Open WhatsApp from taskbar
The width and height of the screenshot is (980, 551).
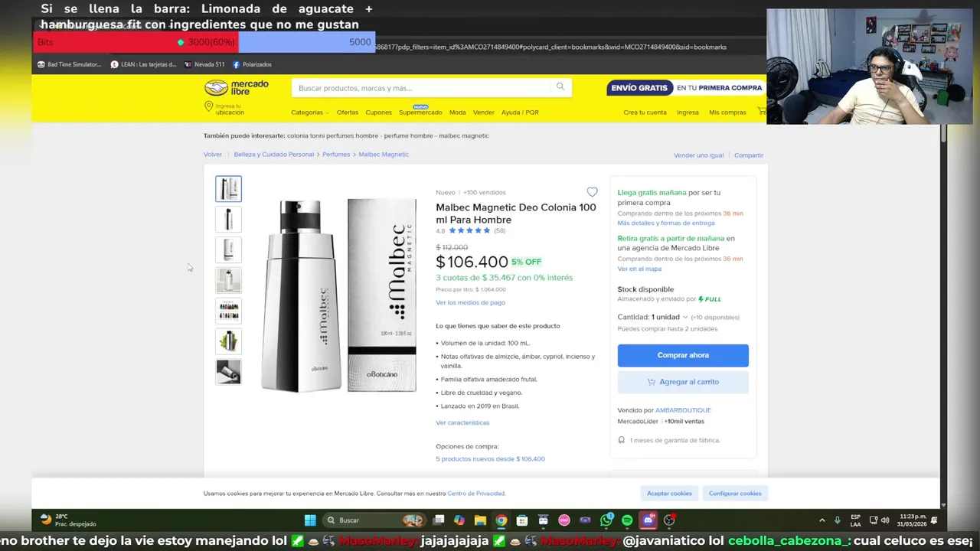pyautogui.click(x=606, y=520)
